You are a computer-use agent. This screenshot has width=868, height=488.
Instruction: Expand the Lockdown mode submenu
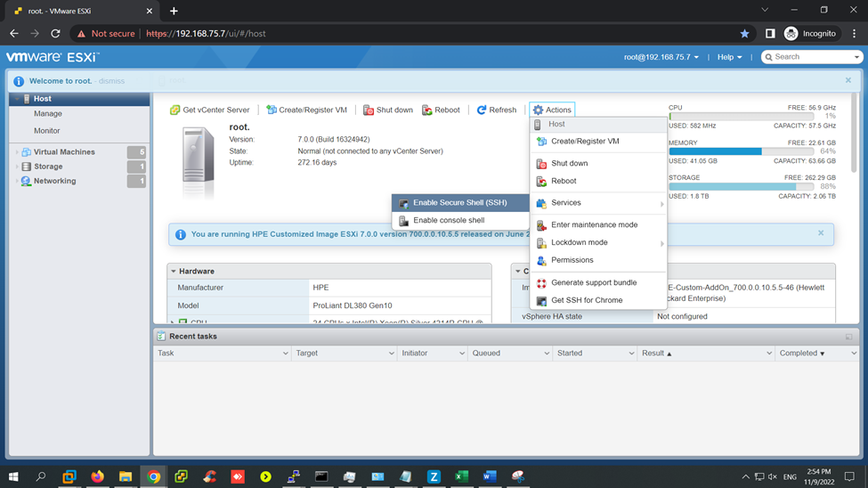point(580,242)
